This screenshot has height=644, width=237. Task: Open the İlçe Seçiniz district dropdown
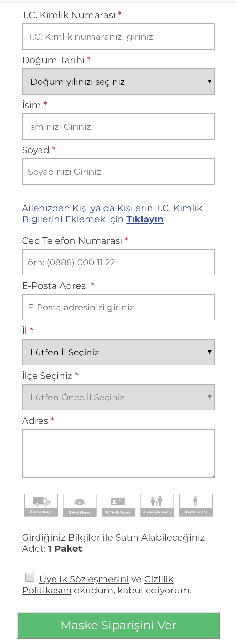118,397
